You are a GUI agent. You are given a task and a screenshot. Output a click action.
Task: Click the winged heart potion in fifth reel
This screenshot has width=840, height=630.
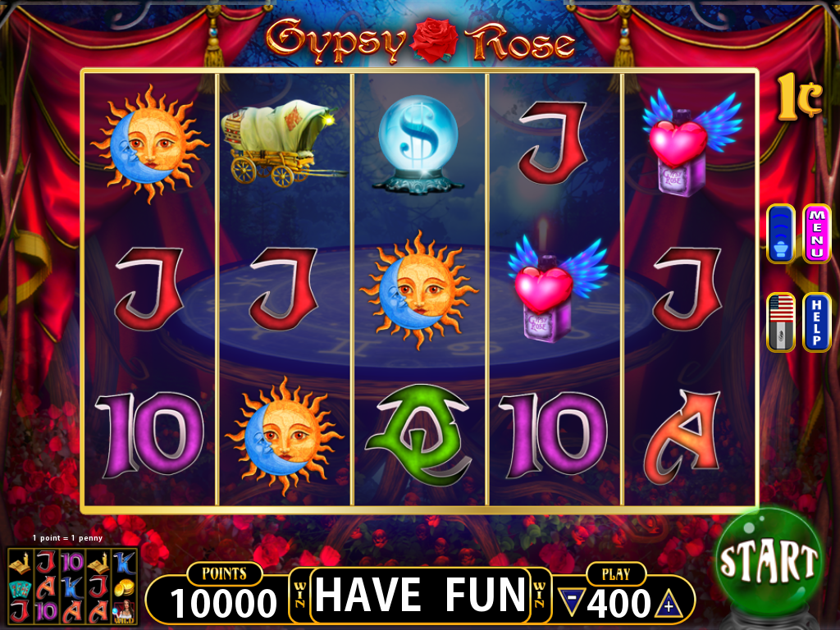pyautogui.click(x=689, y=143)
